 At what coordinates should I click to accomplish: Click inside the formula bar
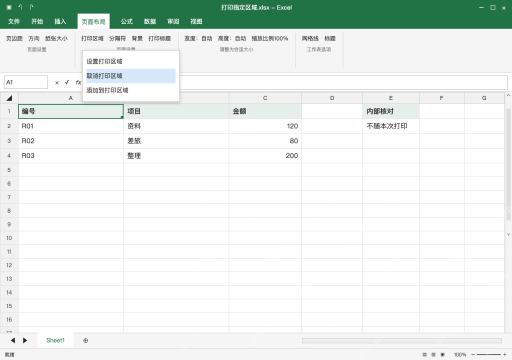pyautogui.click(x=343, y=82)
